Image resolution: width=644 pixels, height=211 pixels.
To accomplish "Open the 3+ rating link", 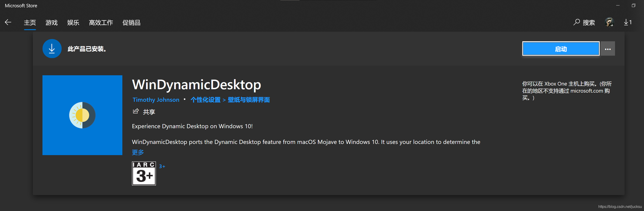I will coord(162,166).
